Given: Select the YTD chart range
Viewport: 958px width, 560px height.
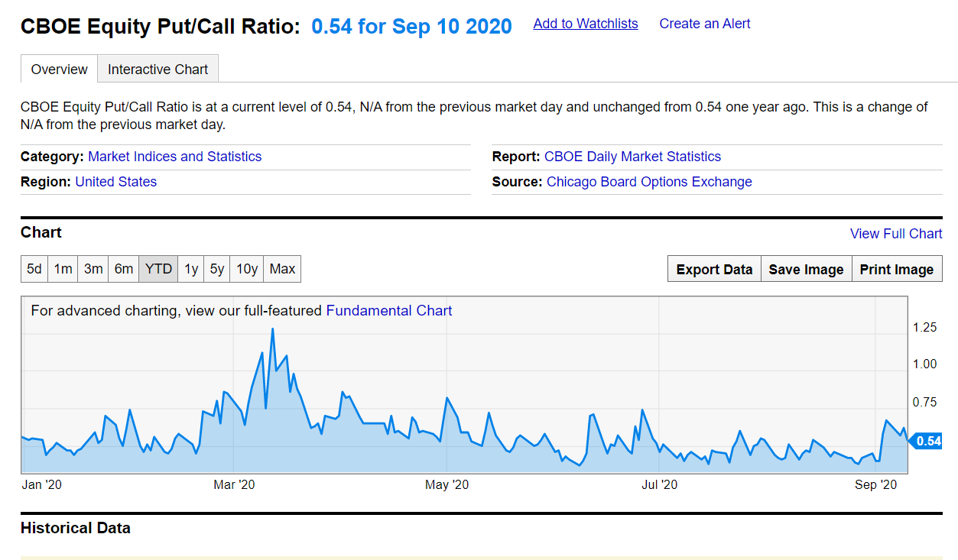Looking at the screenshot, I should click(x=158, y=269).
